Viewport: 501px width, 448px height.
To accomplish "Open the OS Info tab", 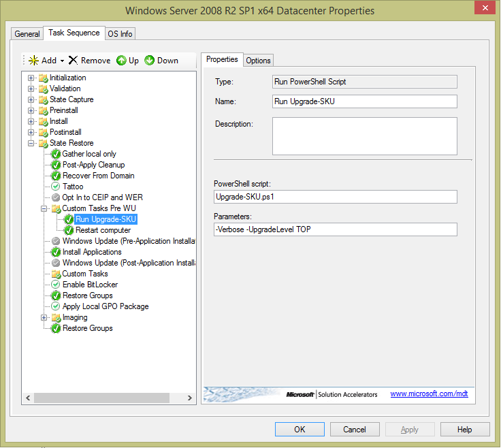I will click(x=120, y=33).
